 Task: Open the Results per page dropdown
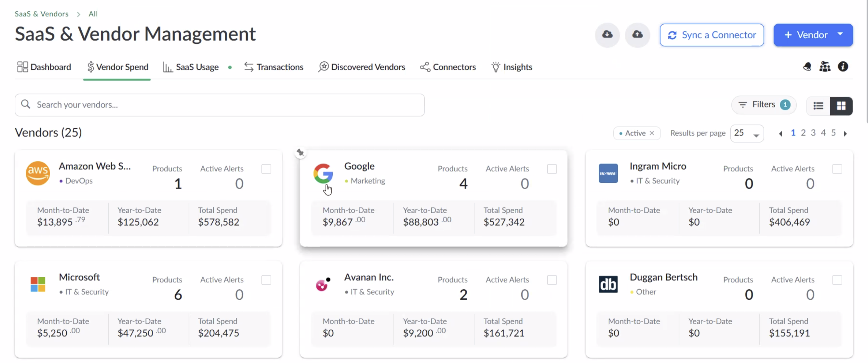click(747, 133)
